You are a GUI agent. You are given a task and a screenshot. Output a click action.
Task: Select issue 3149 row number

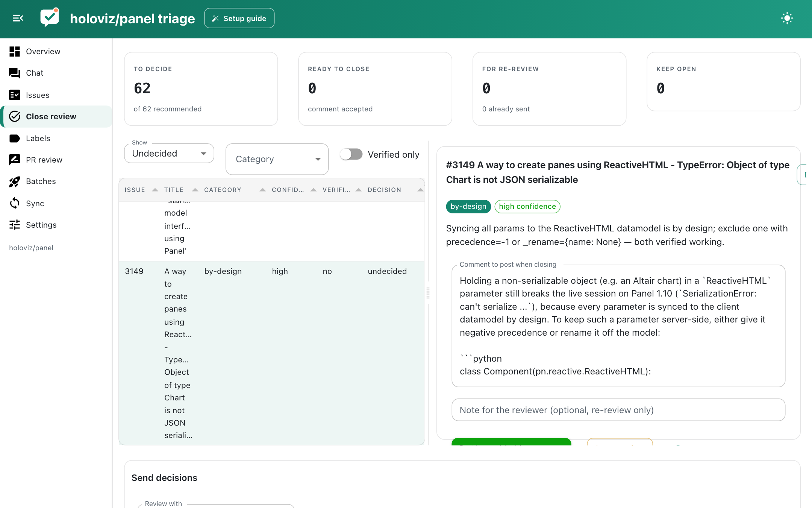pos(134,271)
